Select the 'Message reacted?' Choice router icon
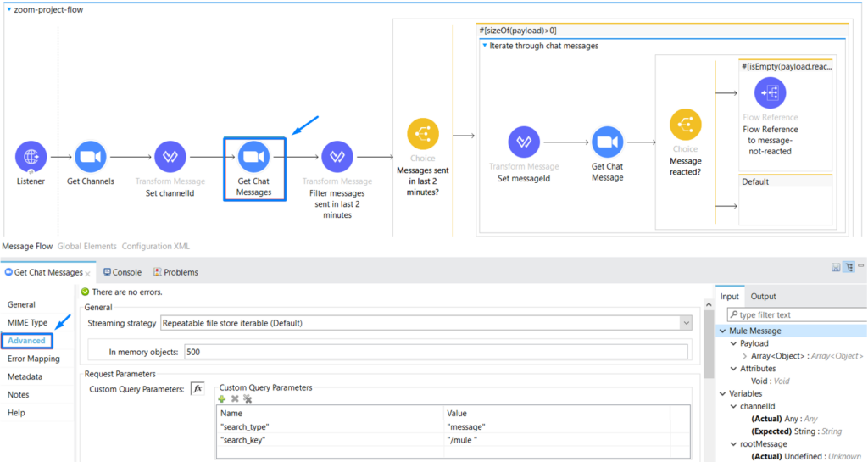This screenshot has height=462, width=868. pos(685,125)
